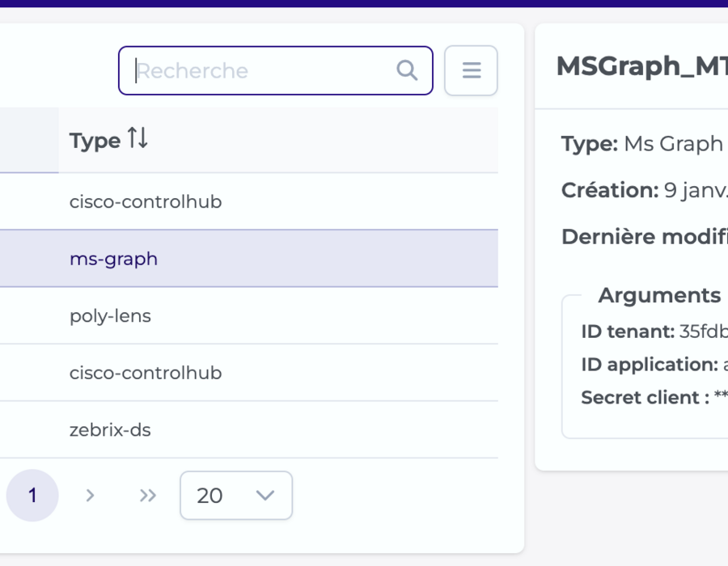Click the ID application value

point(726,365)
